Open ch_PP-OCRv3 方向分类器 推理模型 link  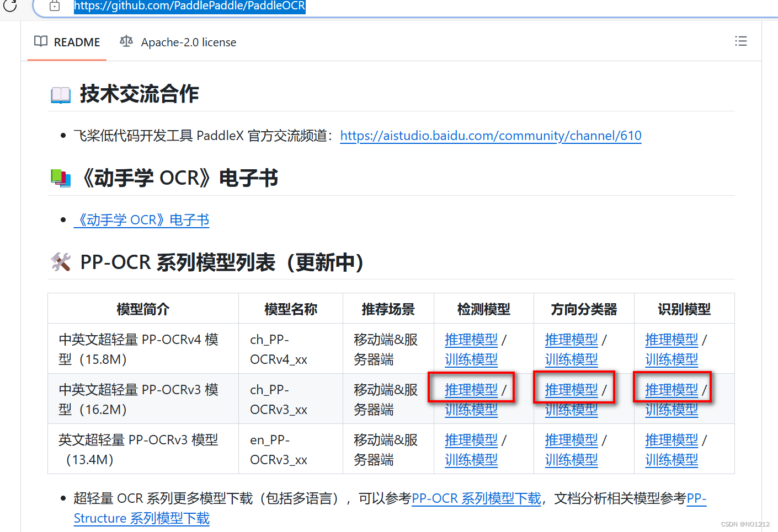pyautogui.click(x=572, y=390)
